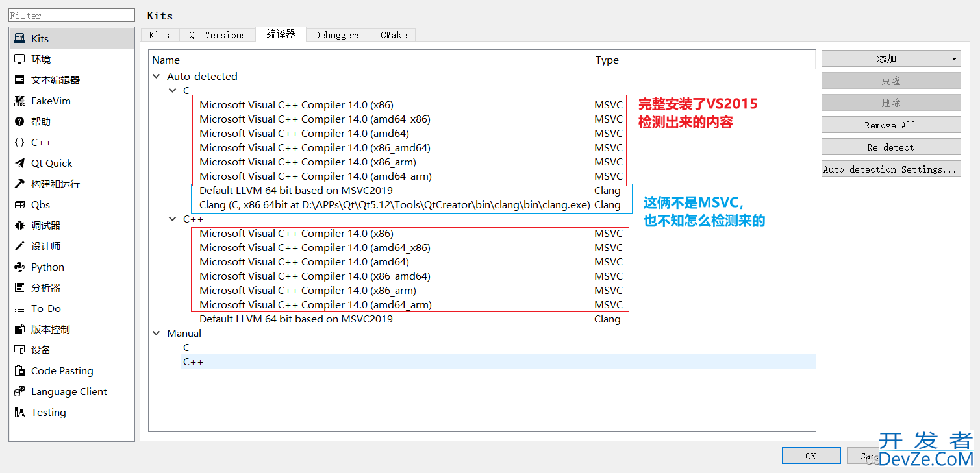Open the Language Client icon

click(x=19, y=392)
